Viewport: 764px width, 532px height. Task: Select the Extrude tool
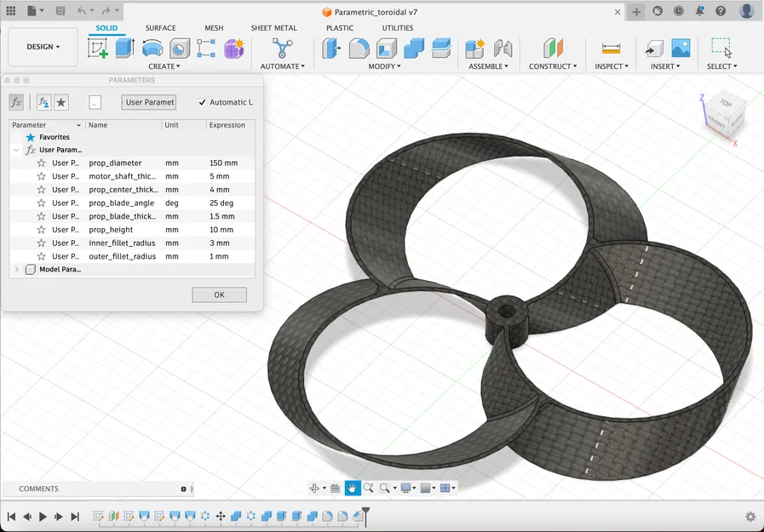click(124, 49)
